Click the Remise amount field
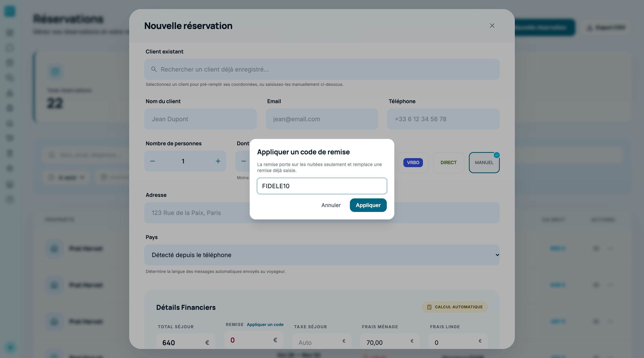This screenshot has height=358, width=644. pyautogui.click(x=254, y=340)
